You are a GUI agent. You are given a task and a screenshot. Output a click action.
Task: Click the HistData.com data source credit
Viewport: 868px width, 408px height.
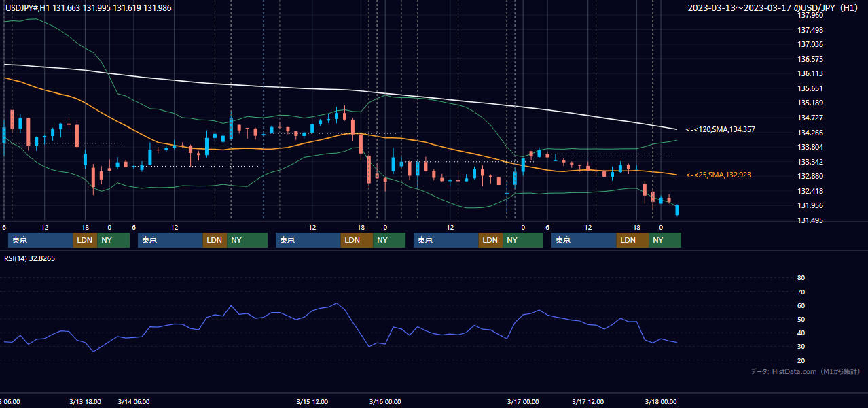(x=805, y=371)
